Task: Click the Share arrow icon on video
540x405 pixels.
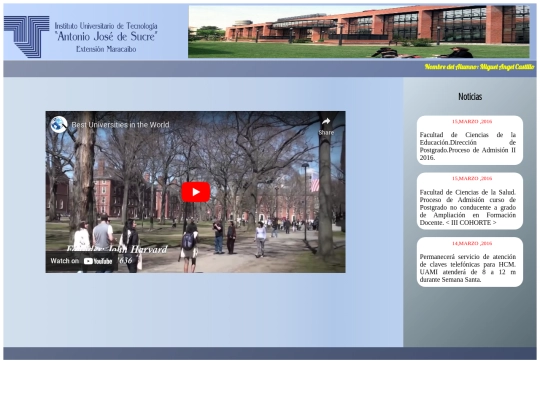Action: [326, 121]
